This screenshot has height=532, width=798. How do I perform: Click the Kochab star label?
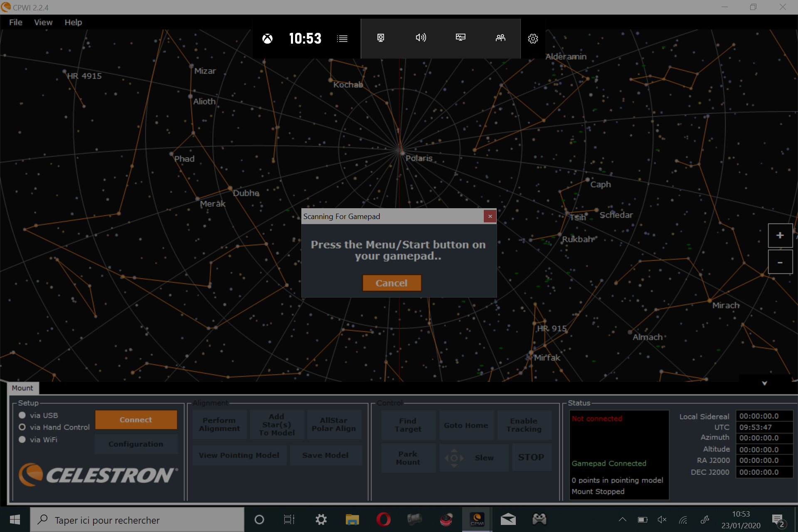pyautogui.click(x=348, y=85)
